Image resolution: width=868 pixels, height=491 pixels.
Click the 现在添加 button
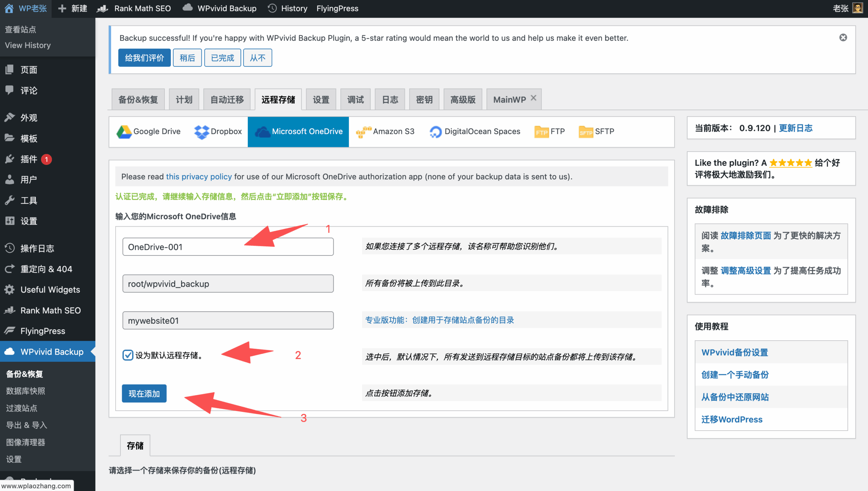tap(144, 393)
